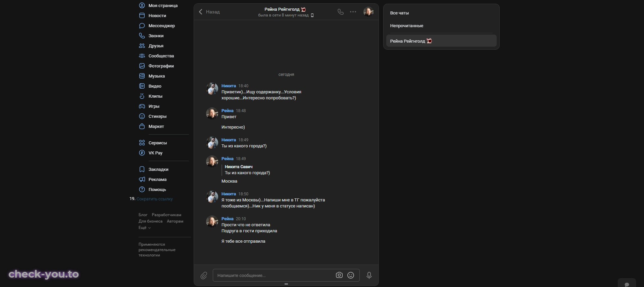The image size is (644, 287).
Task: Open the Новости news icon
Action: click(x=142, y=15)
